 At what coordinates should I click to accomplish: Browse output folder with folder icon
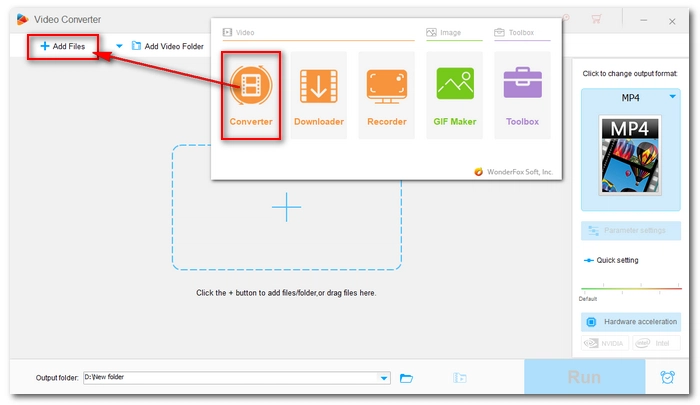tap(407, 378)
